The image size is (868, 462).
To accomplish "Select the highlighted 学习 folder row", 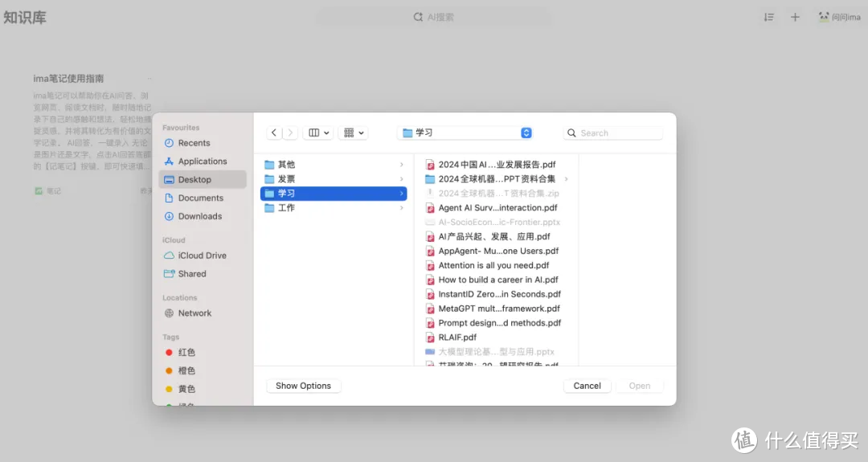I will [x=334, y=193].
